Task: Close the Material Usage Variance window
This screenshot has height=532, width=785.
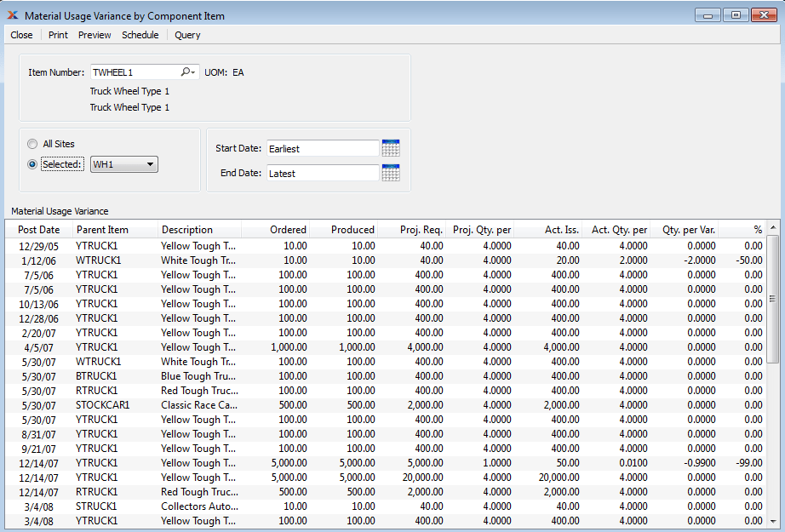Action: coord(20,35)
